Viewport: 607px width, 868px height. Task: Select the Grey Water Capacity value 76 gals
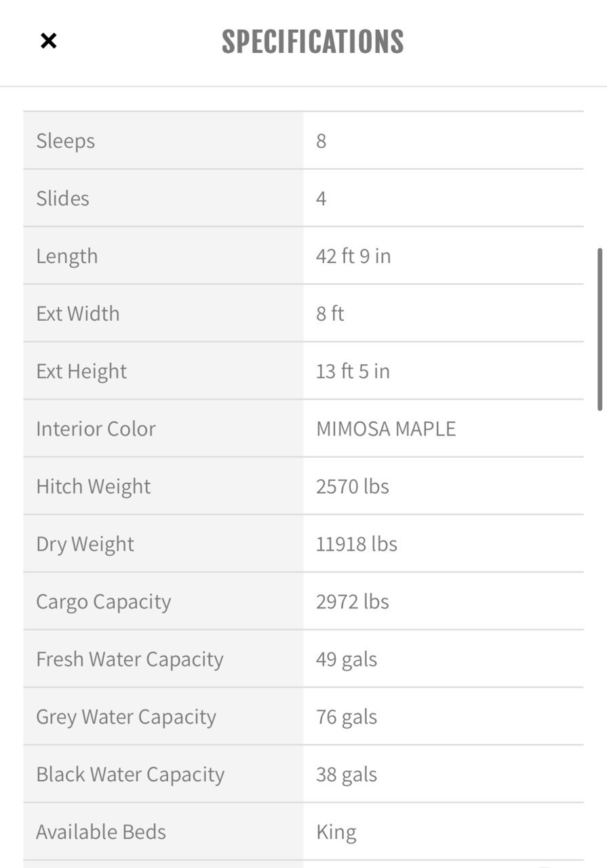[x=347, y=717]
